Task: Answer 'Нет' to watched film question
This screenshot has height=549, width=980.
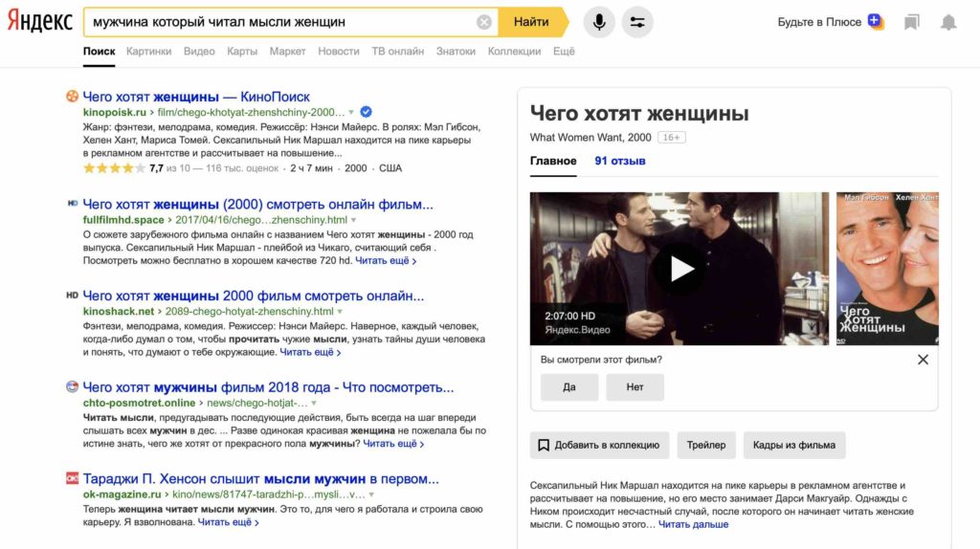Action: tap(635, 387)
